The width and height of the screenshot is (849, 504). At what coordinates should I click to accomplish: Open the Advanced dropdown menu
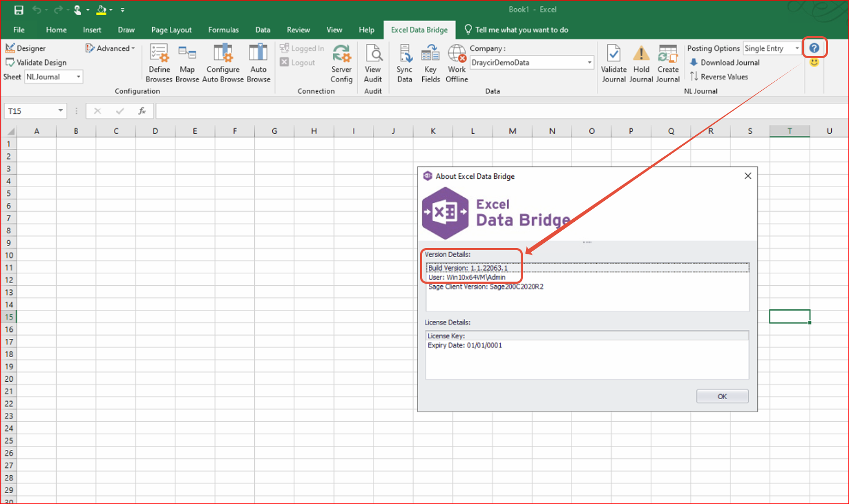coord(110,48)
